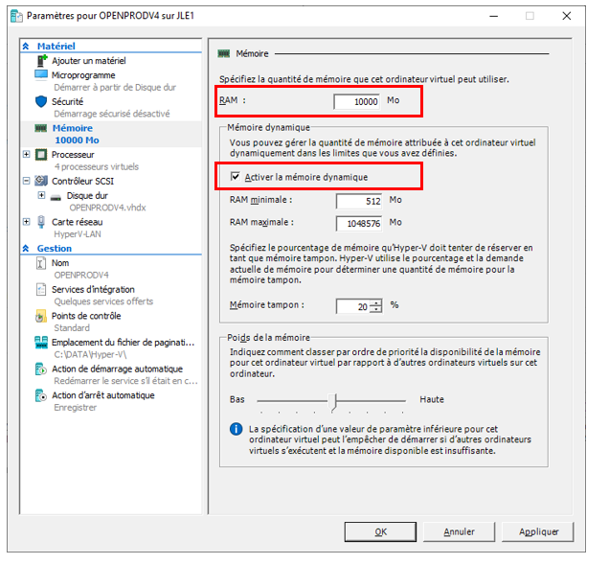593x561 pixels.
Task: Select the Contrôleur SCSI icon
Action: pos(41,181)
